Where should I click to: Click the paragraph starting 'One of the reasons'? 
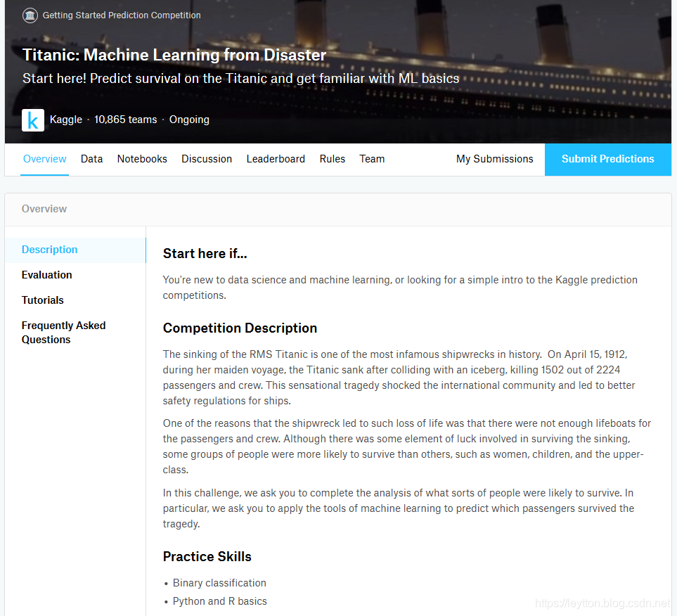tap(407, 447)
